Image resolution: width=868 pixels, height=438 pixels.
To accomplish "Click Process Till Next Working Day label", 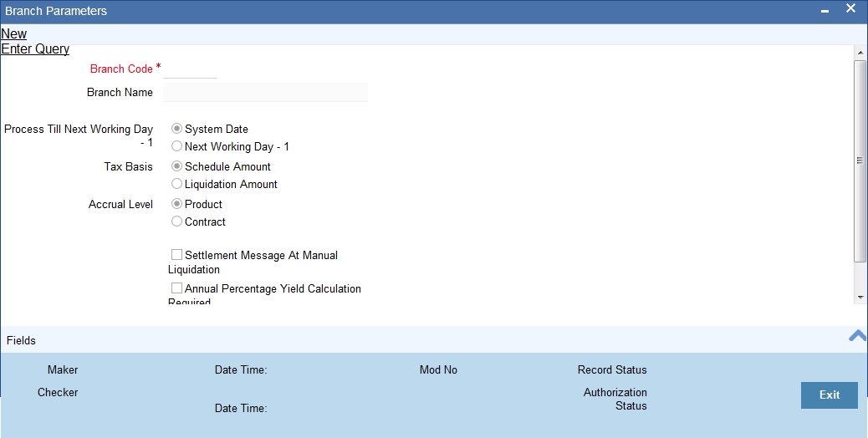I will [x=79, y=135].
